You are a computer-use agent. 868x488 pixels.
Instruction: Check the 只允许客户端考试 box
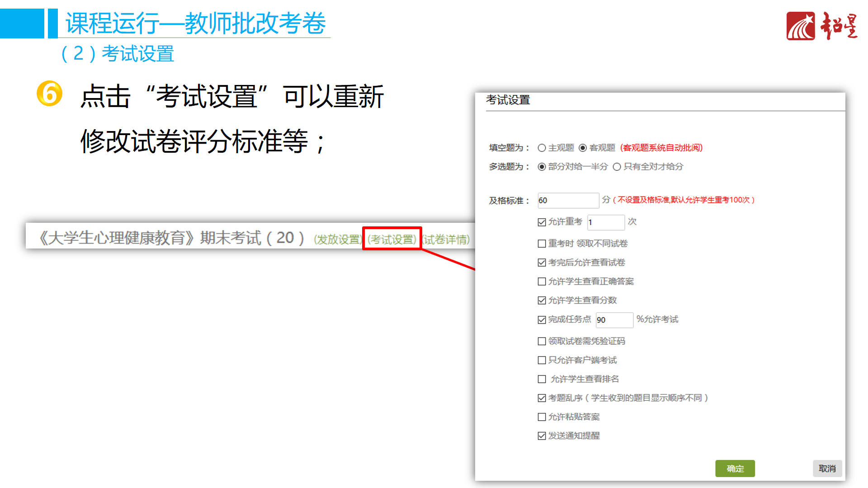click(x=542, y=360)
